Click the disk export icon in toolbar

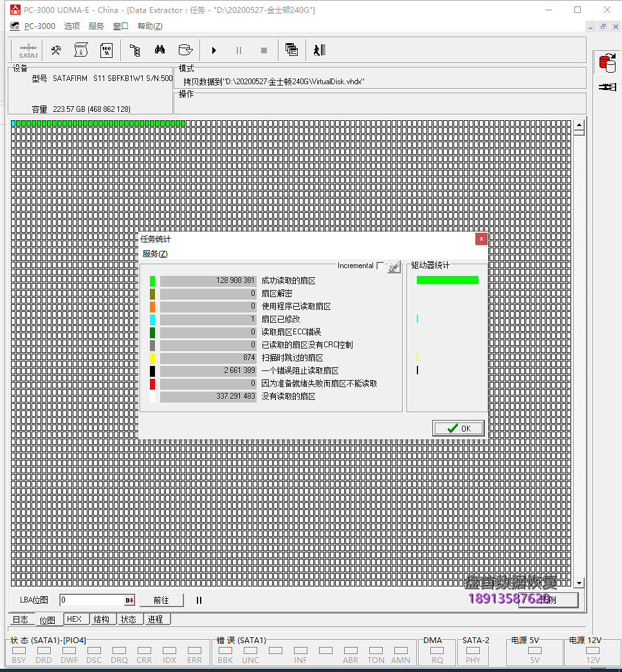[x=185, y=50]
